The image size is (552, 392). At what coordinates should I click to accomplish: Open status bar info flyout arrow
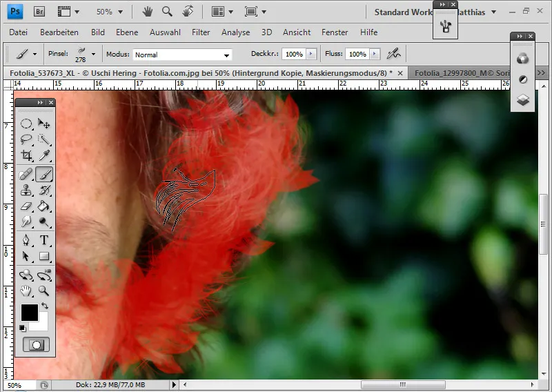click(x=174, y=384)
